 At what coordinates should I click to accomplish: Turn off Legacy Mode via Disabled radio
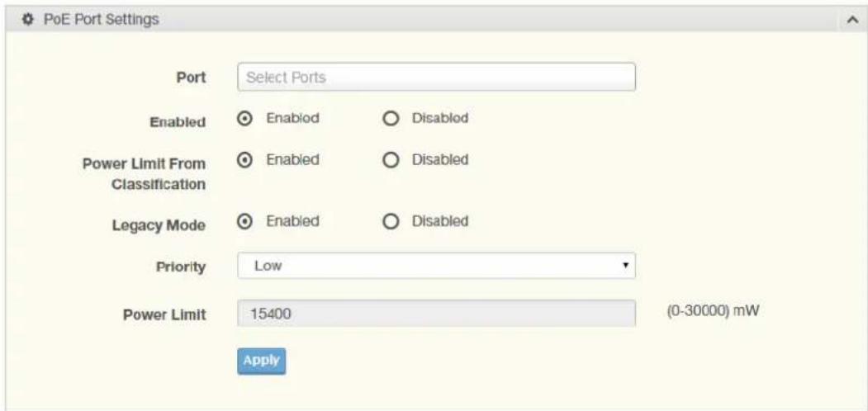click(391, 222)
